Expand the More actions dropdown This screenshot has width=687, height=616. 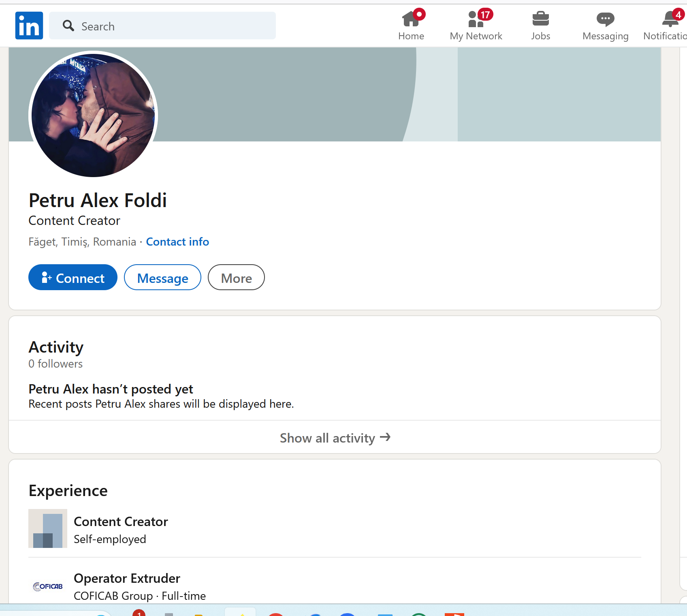pyautogui.click(x=236, y=278)
